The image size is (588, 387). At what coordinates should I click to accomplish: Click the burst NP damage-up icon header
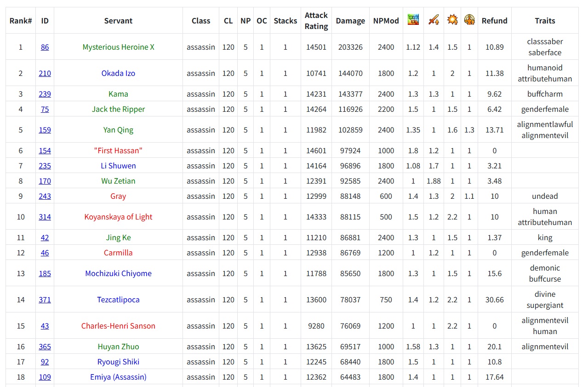coord(452,20)
